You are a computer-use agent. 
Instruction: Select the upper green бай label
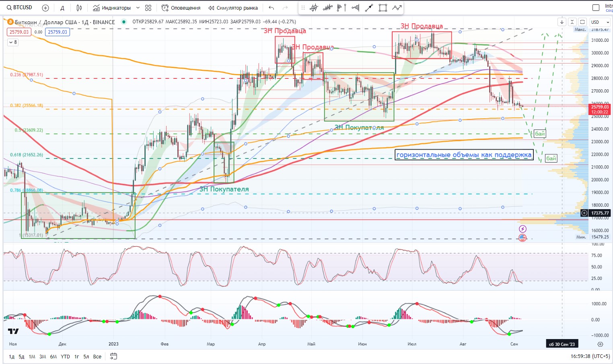pos(540,134)
